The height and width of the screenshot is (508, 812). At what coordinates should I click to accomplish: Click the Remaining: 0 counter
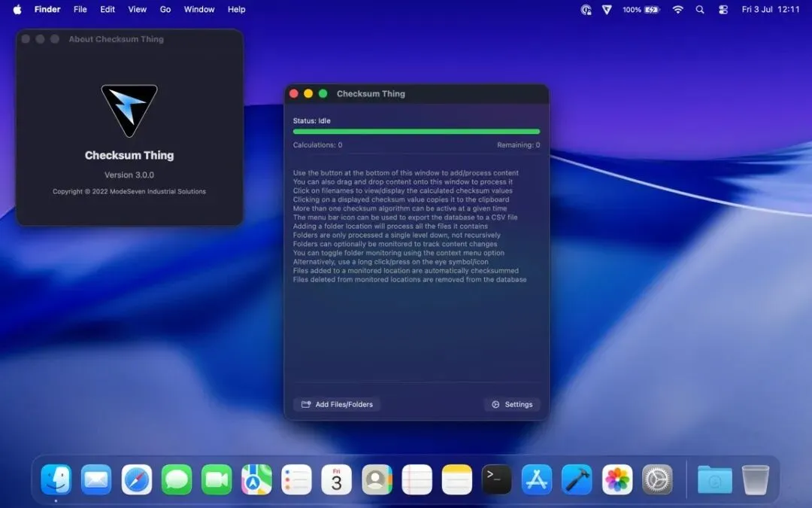click(x=518, y=145)
